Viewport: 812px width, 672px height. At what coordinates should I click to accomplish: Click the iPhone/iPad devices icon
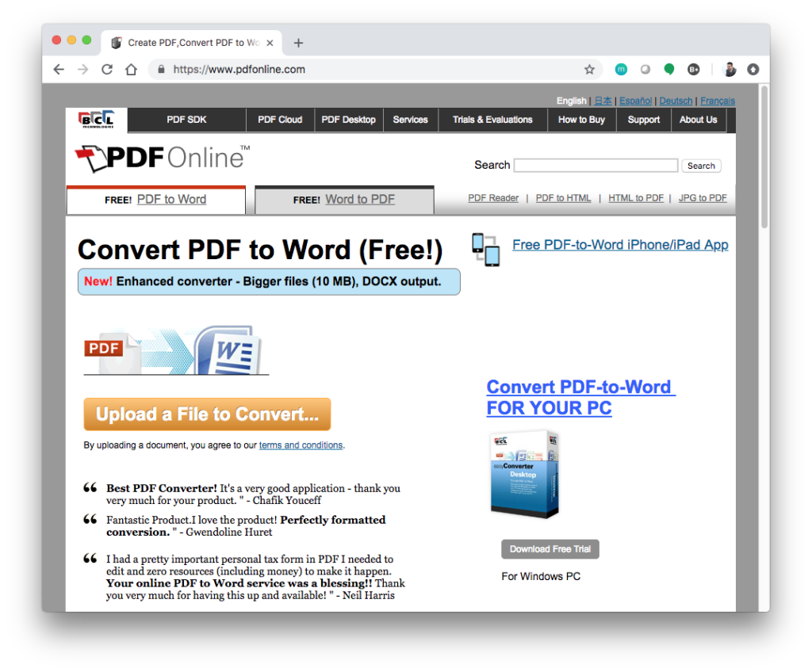485,249
